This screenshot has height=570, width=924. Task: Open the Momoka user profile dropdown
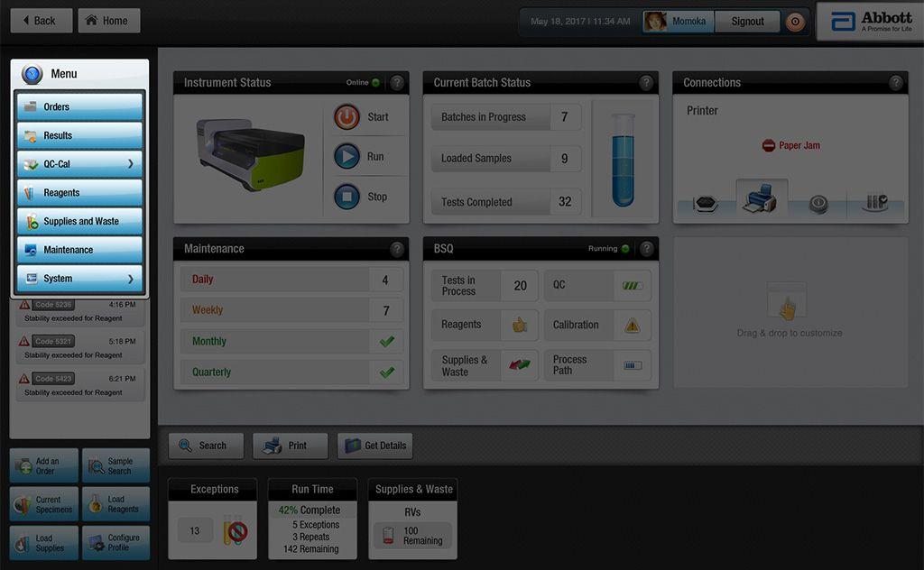[x=678, y=22]
